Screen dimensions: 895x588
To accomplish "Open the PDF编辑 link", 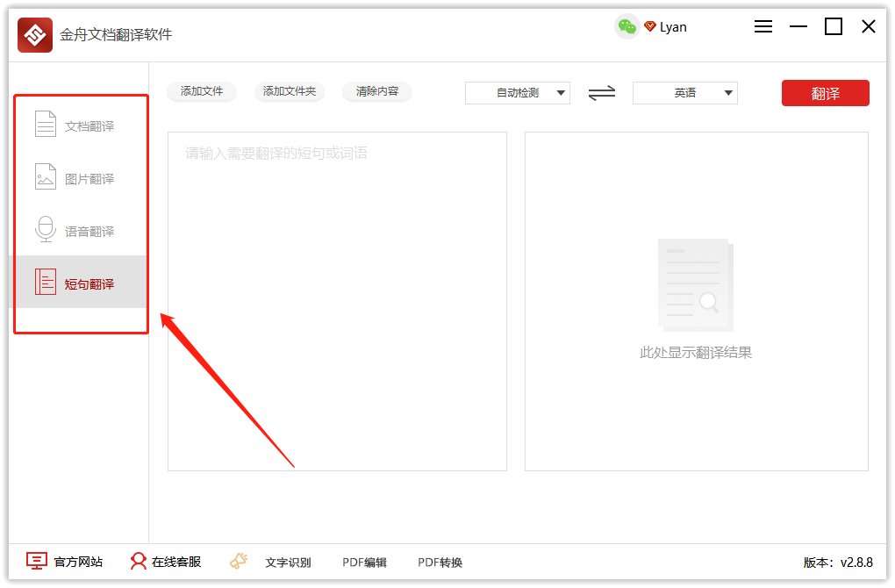I will pyautogui.click(x=364, y=563).
